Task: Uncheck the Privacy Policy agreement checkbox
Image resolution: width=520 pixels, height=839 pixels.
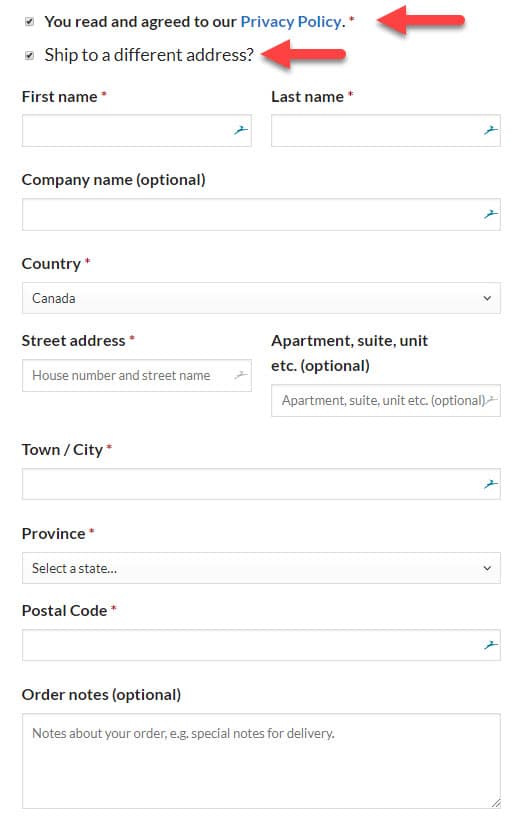Action: pyautogui.click(x=29, y=21)
